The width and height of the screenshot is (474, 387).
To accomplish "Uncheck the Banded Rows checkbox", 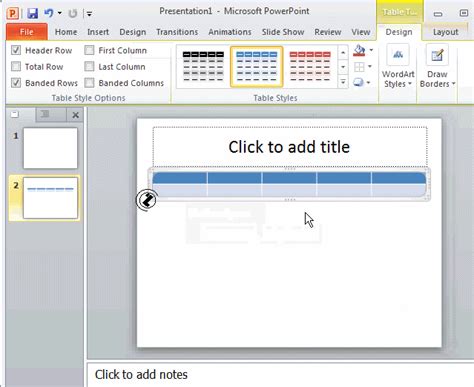I will pos(16,83).
